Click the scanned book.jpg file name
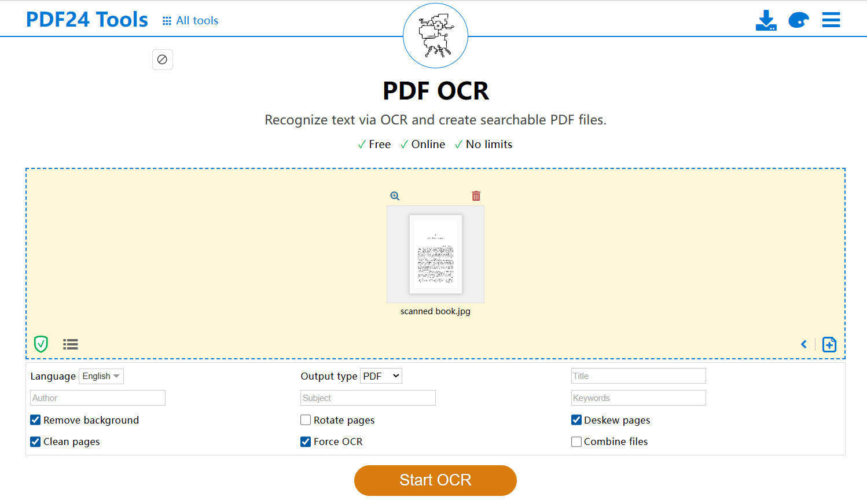This screenshot has height=504, width=867. click(435, 311)
